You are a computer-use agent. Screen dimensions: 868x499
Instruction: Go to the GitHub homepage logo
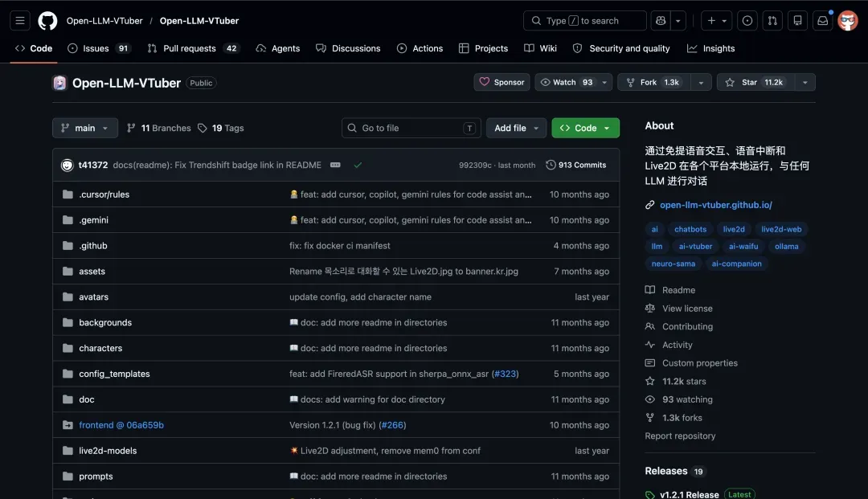point(47,21)
